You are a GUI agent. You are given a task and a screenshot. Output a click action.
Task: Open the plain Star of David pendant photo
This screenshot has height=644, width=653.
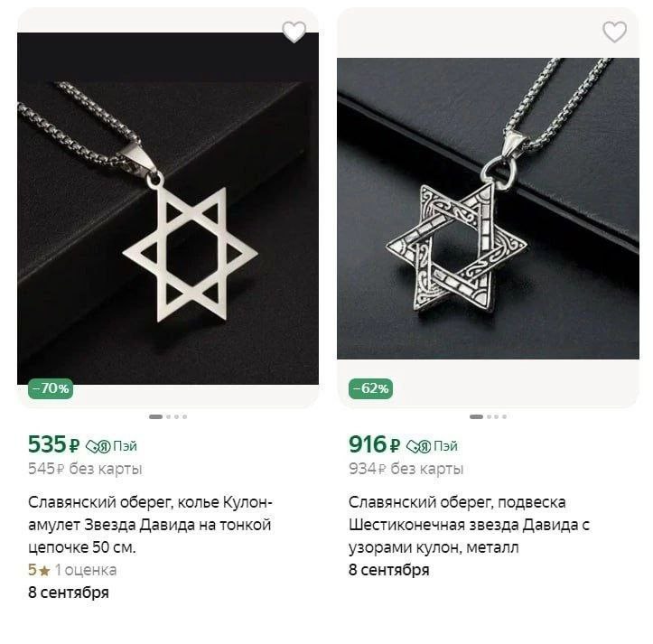[168, 209]
